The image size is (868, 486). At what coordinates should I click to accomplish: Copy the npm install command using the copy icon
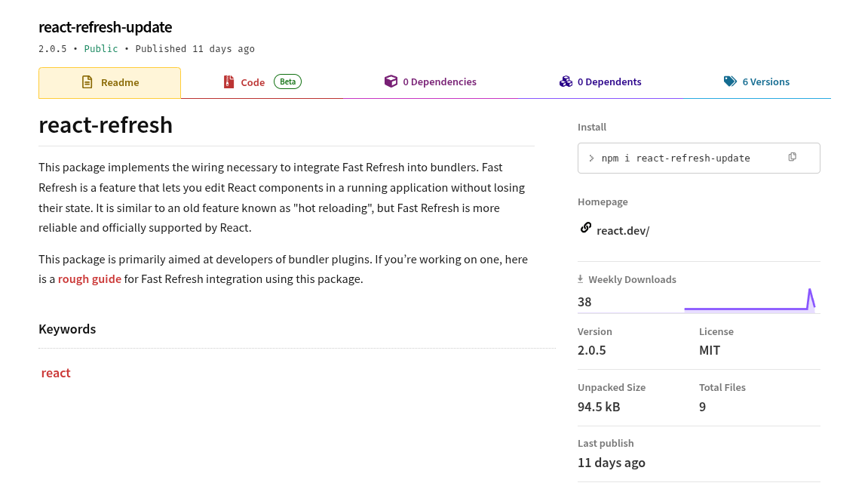click(x=792, y=156)
